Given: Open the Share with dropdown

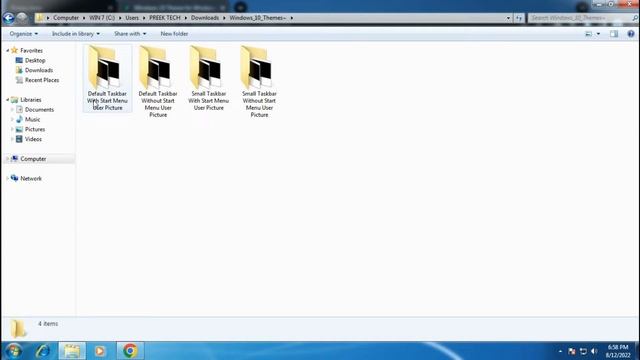Looking at the screenshot, I should 130,34.
